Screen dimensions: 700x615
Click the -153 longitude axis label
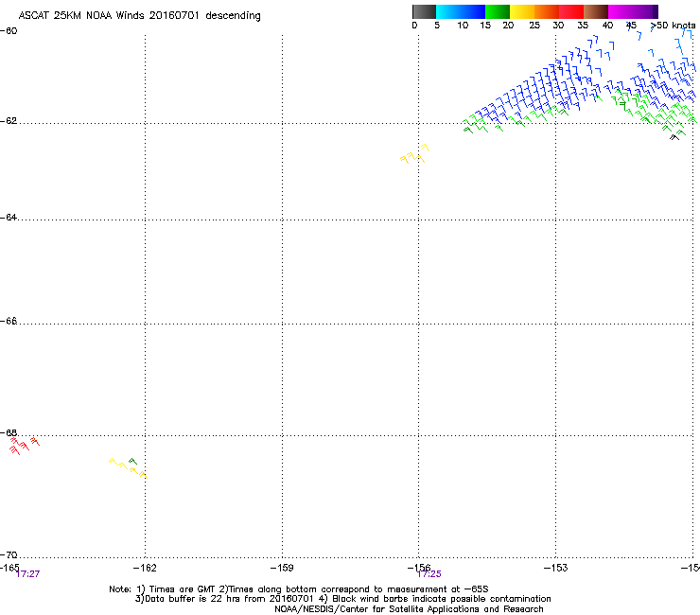tap(556, 568)
